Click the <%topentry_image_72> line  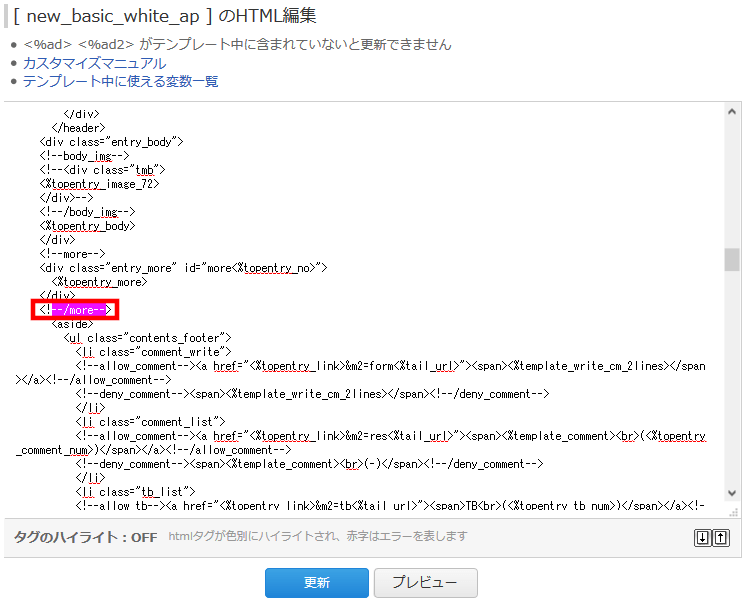[99, 184]
